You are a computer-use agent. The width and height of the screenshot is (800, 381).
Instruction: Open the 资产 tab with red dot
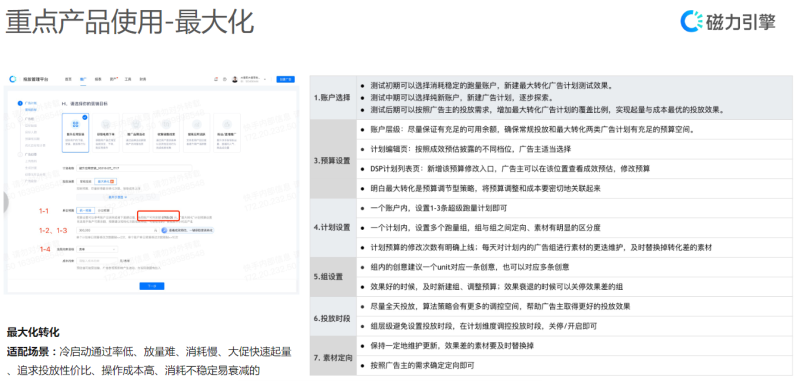tap(113, 79)
